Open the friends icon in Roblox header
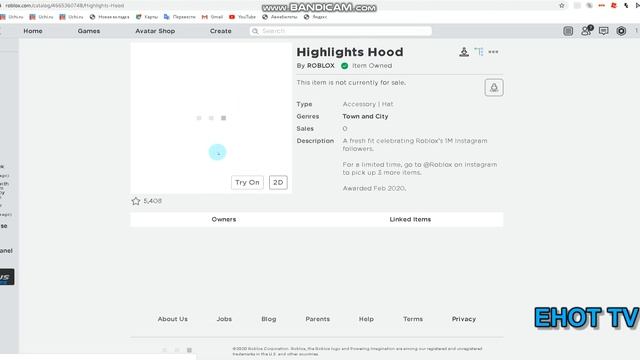640x360 pixels. pyautogui.click(x=587, y=31)
